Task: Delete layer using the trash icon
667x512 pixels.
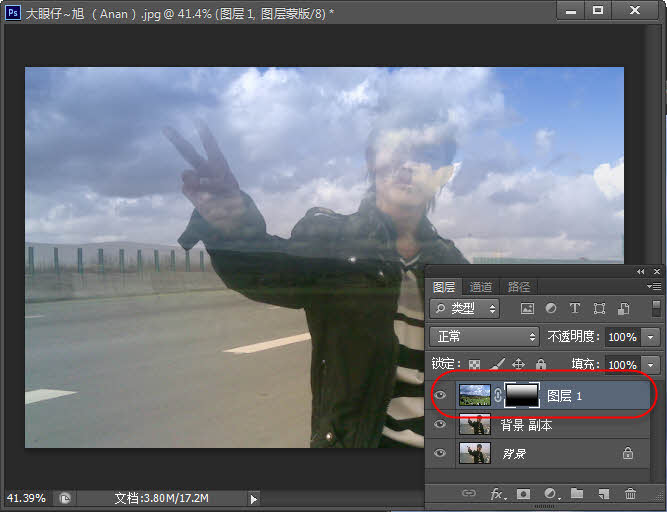Action: (x=630, y=494)
